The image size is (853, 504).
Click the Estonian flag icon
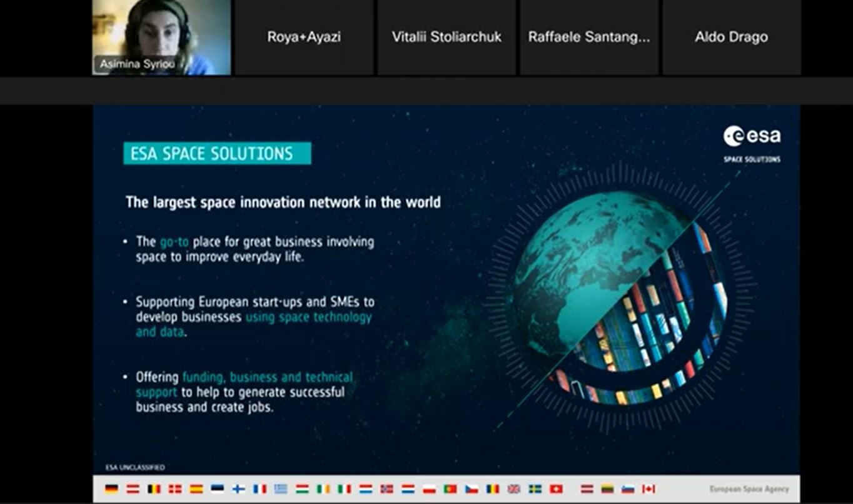[x=217, y=489]
